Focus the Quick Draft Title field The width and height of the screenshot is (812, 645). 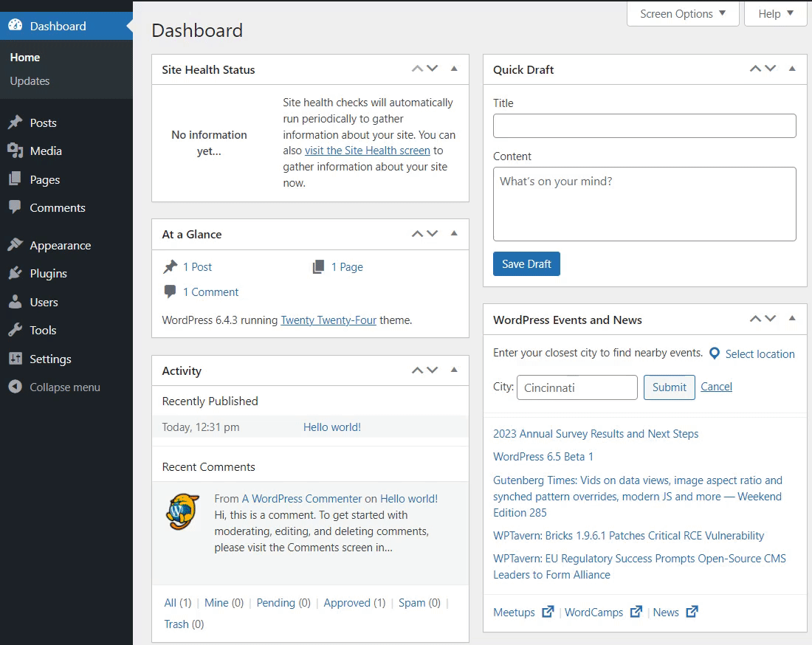pyautogui.click(x=644, y=125)
